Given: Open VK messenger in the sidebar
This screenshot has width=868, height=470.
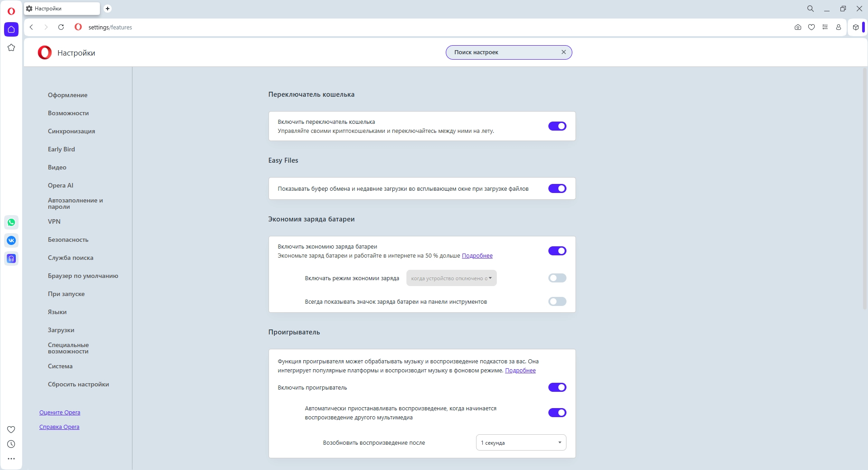Looking at the screenshot, I should pos(11,240).
